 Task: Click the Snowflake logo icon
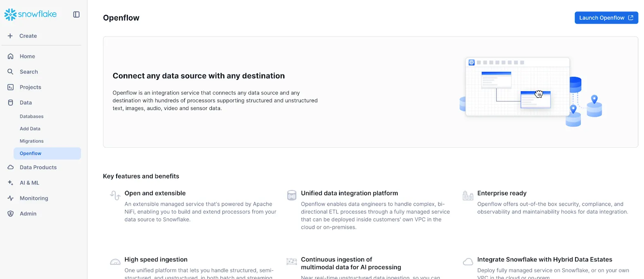tap(10, 14)
